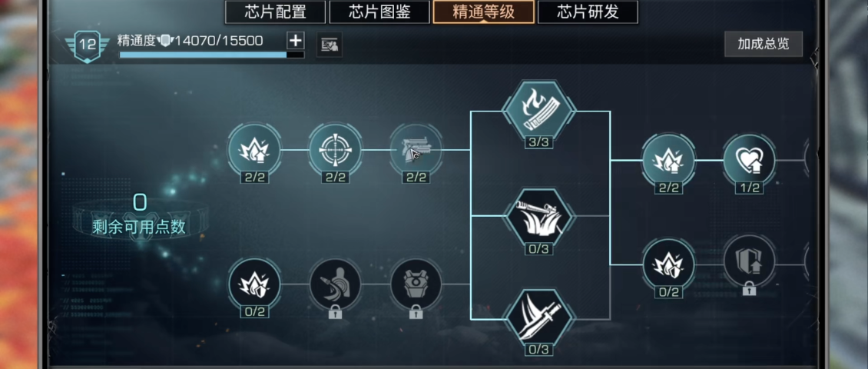Click the first explosion upgrade node in top row

254,150
